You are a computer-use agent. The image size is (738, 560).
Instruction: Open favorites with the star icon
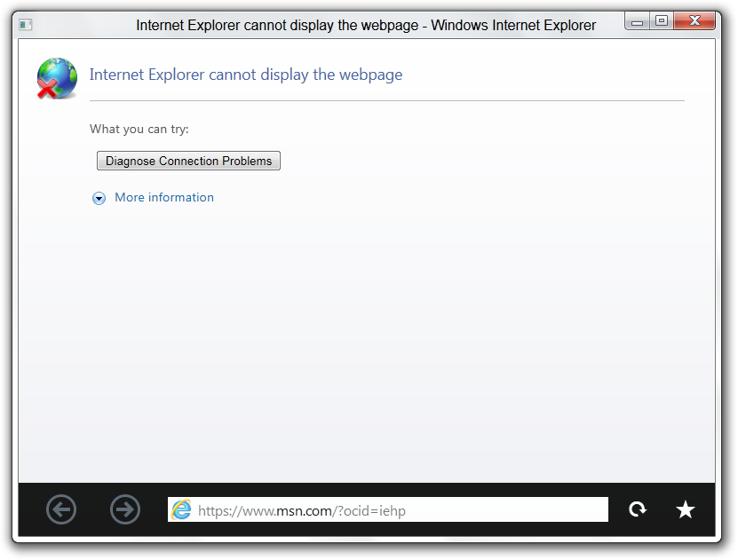[x=686, y=509]
